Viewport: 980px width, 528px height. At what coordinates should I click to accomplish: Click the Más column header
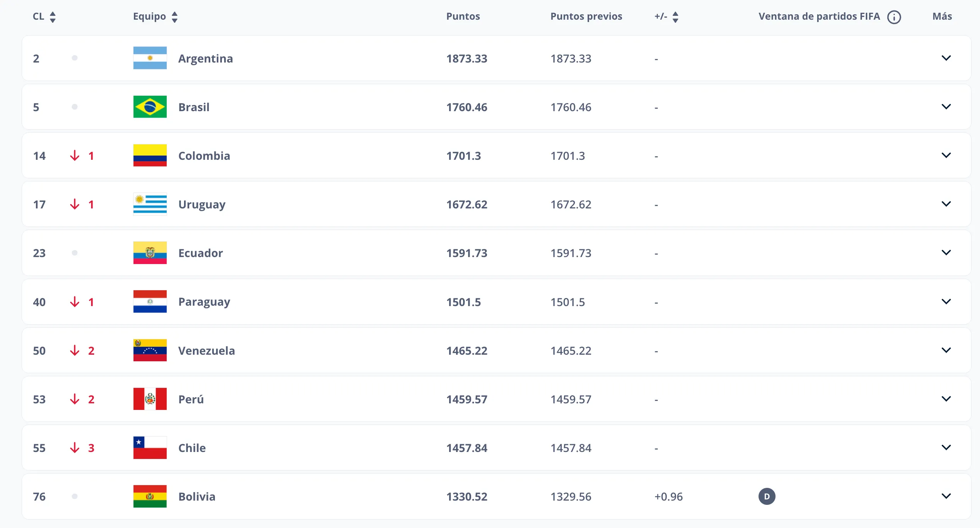[941, 16]
